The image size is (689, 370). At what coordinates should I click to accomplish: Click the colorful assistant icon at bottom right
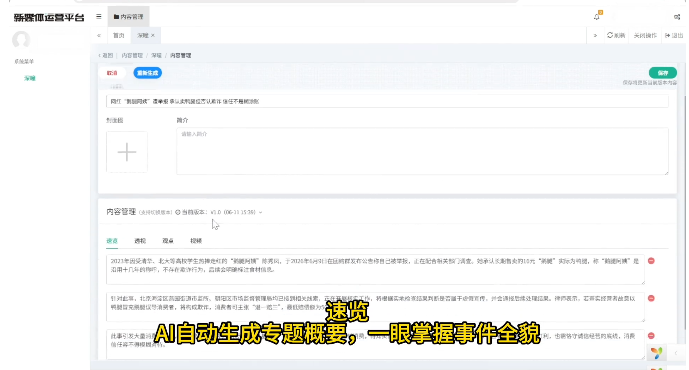657,352
